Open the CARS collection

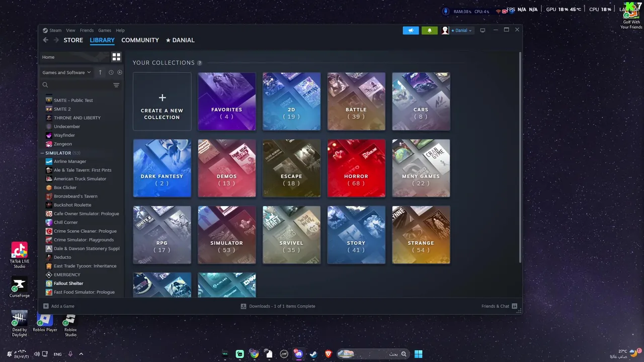(x=421, y=102)
